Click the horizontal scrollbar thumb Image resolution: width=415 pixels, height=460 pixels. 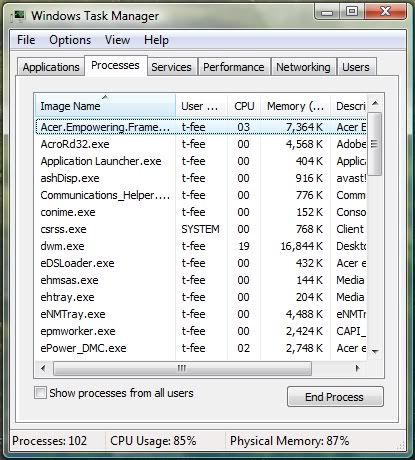tap(182, 368)
